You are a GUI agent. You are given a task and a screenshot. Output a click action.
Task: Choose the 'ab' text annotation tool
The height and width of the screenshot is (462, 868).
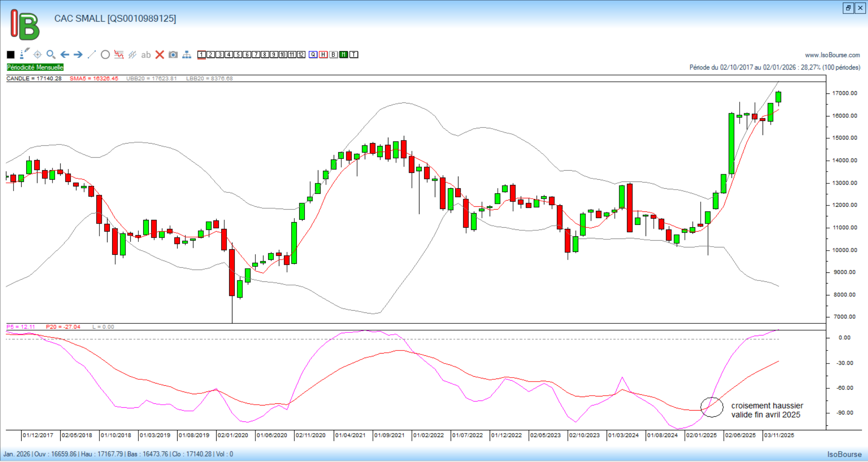(146, 55)
